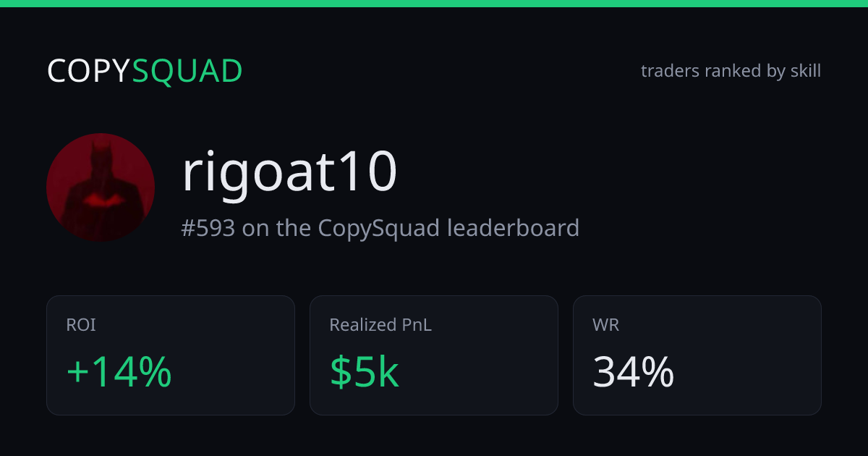This screenshot has height=456, width=868.
Task: Select the WR label
Action: 605,325
